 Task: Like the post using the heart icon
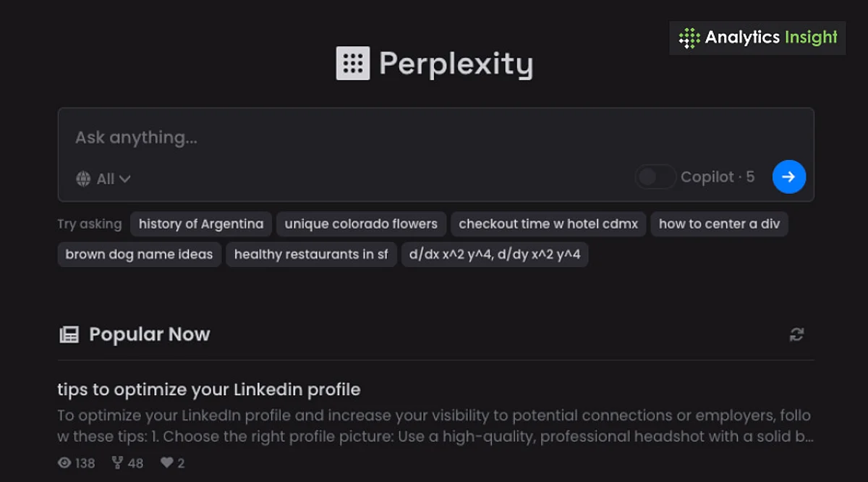point(167,462)
